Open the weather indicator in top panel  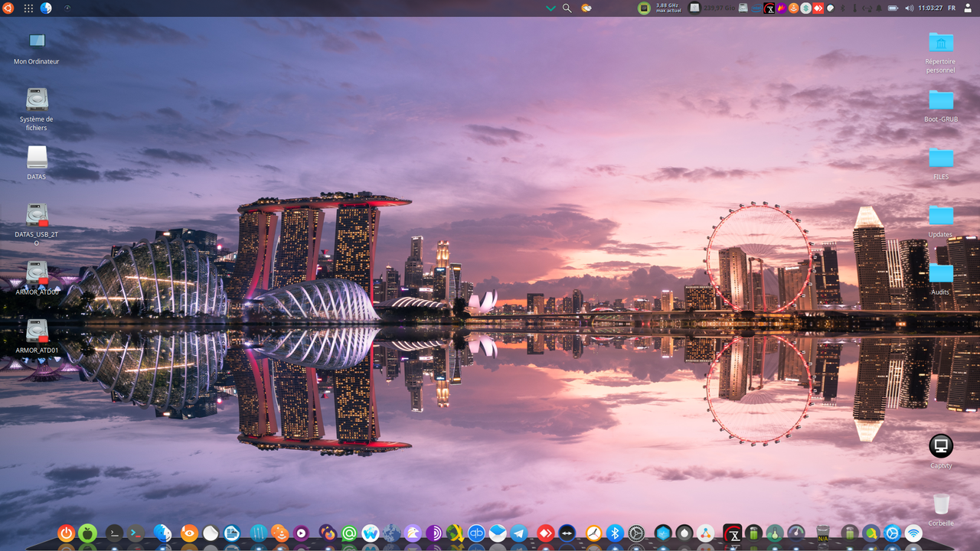(586, 8)
